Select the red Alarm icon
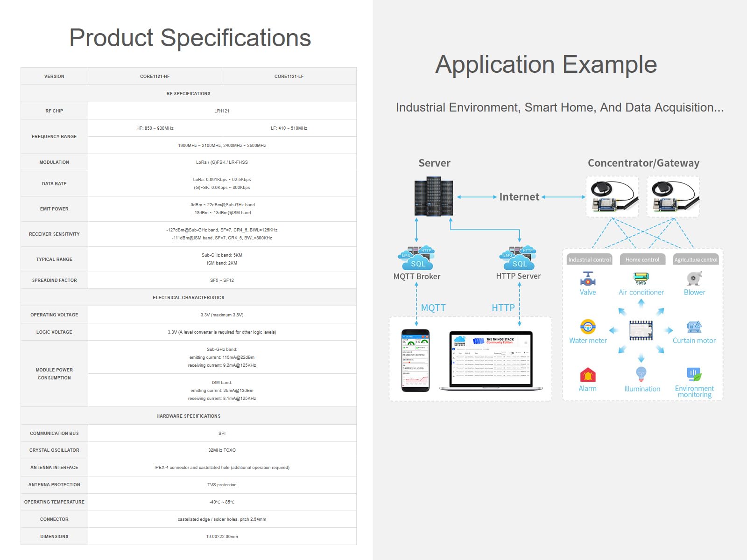 point(588,375)
